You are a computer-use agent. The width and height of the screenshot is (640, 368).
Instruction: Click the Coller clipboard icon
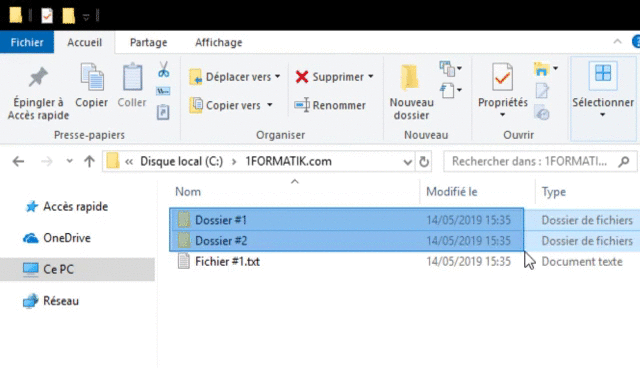(x=132, y=77)
